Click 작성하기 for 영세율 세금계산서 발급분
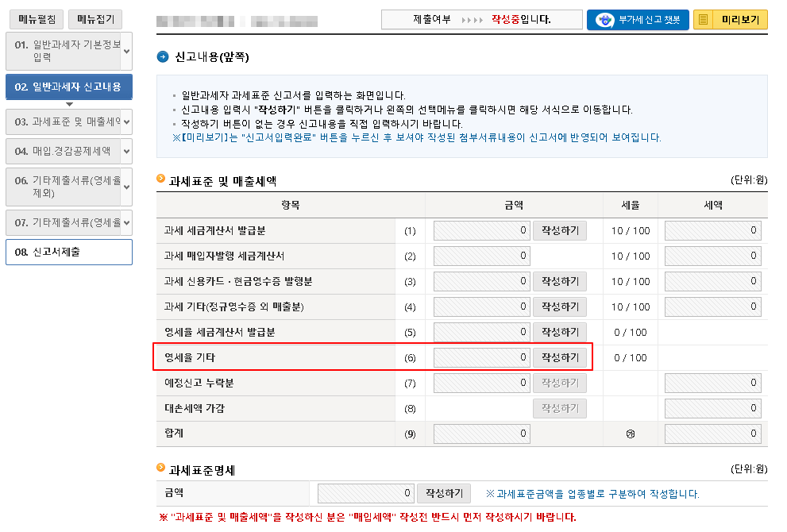 560,332
